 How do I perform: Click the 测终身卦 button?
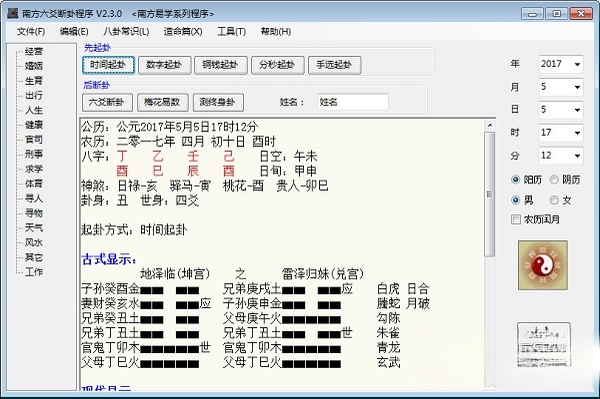point(218,102)
